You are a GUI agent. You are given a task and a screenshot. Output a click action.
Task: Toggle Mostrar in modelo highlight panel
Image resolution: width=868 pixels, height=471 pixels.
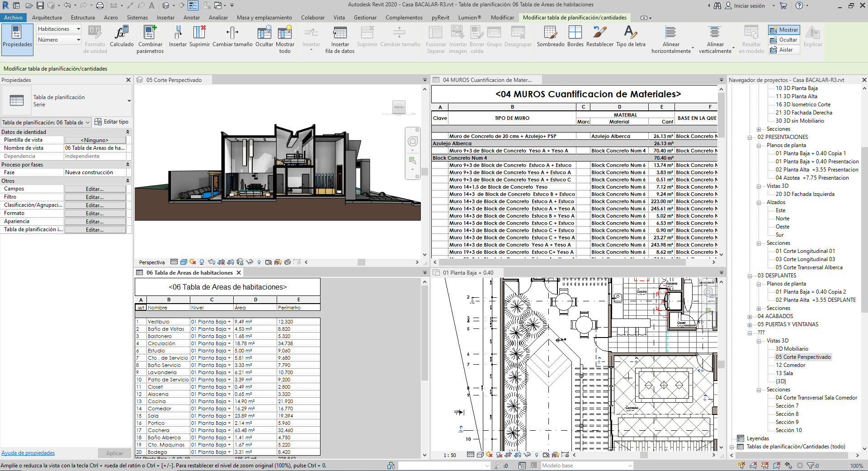tap(784, 30)
